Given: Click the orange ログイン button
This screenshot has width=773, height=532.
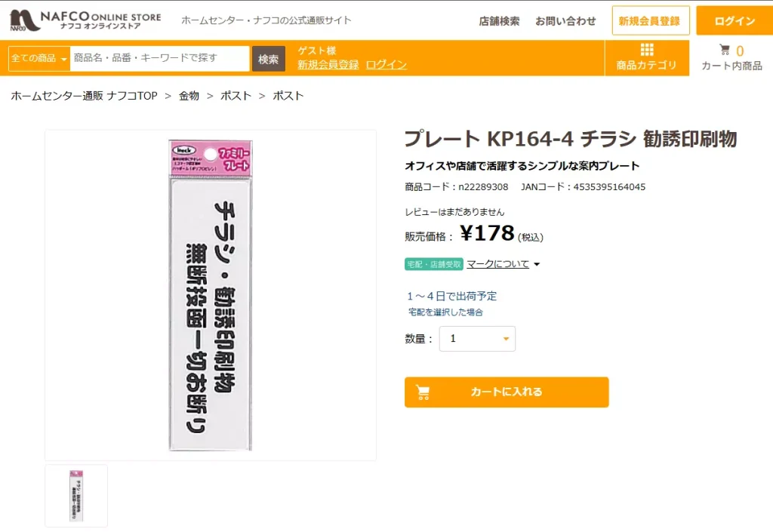Looking at the screenshot, I should 734,21.
